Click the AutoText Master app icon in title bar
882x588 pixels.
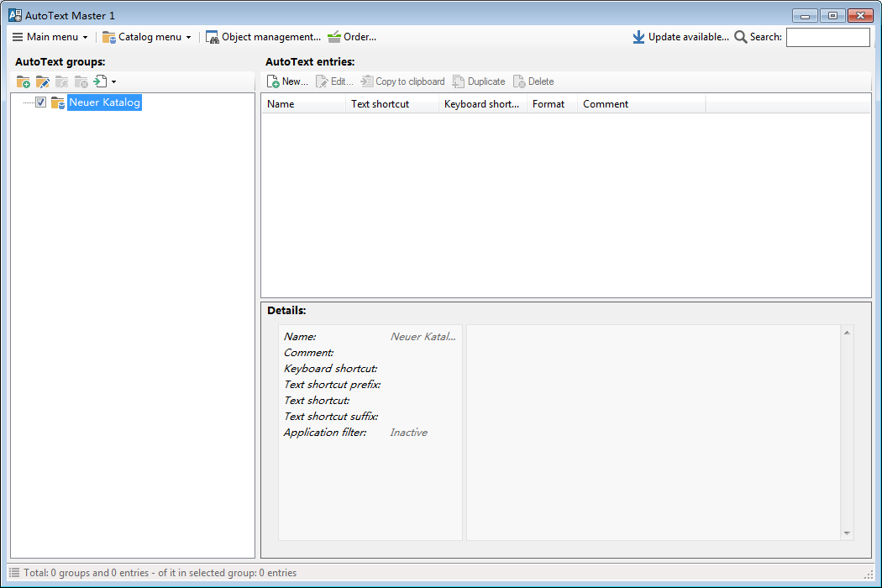(15, 15)
